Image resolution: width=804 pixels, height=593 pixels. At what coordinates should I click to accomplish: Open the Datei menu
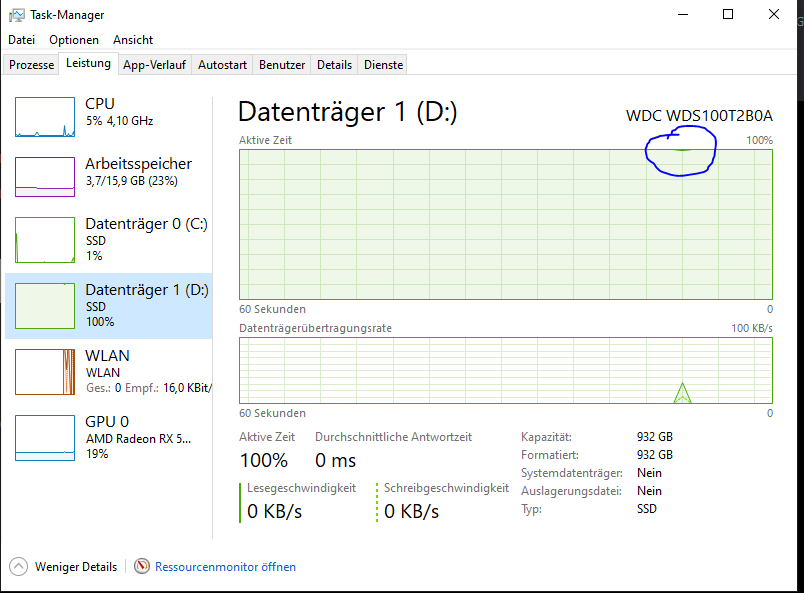(22, 40)
